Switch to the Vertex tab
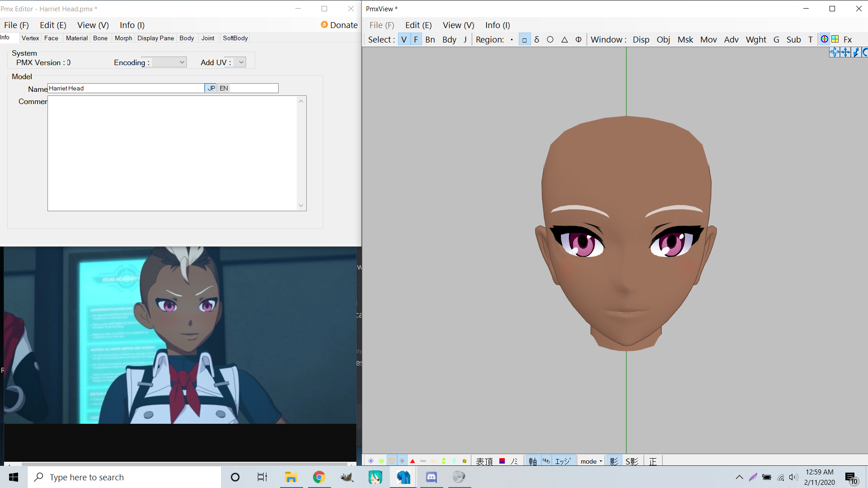This screenshot has width=868, height=488. (30, 38)
